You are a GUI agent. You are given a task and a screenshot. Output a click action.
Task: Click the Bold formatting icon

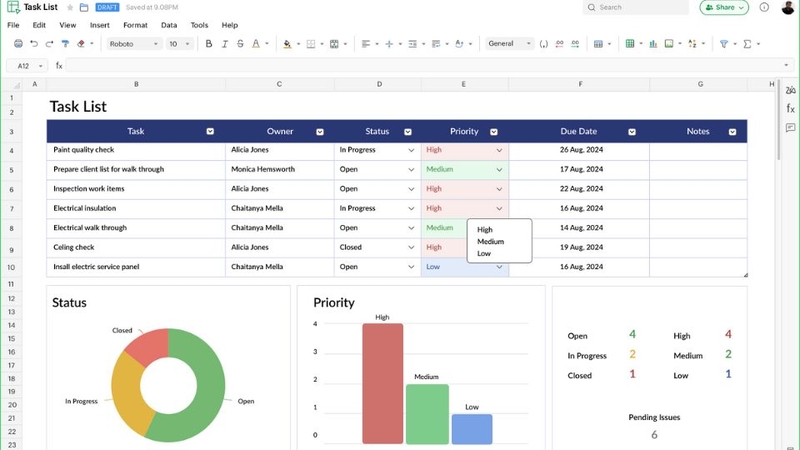209,44
